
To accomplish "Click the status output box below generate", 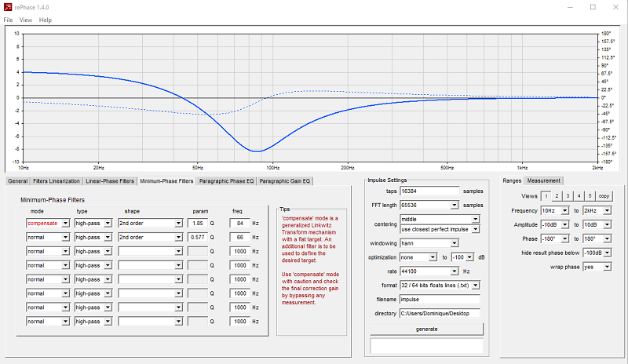I will click(x=426, y=346).
